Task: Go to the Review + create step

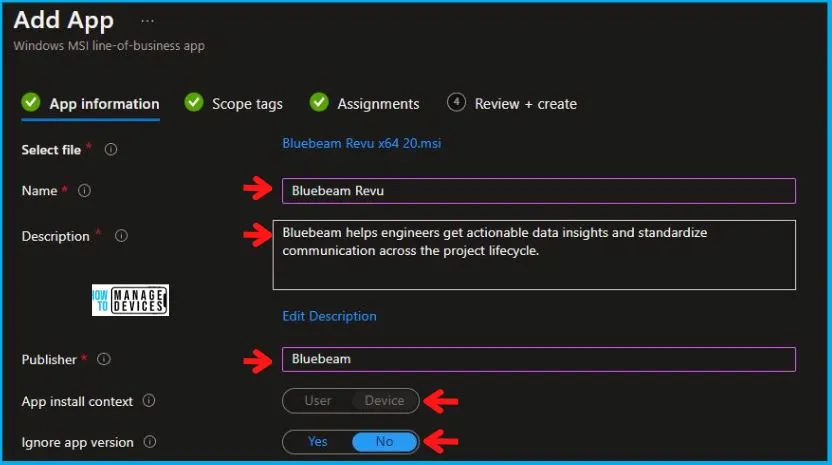Action: (x=512, y=104)
